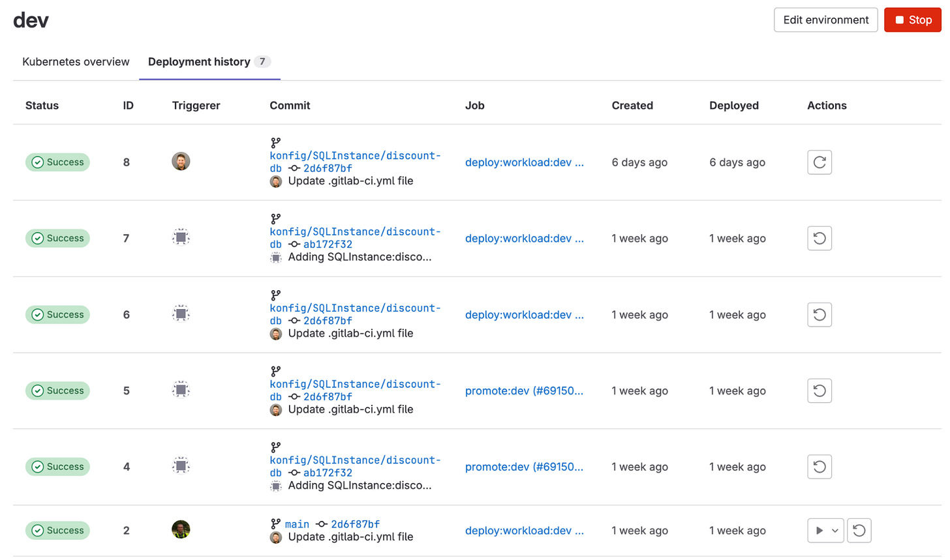Open deploy:workload:dev job for deployment 2
The height and width of the screenshot is (560, 950).
click(x=524, y=531)
